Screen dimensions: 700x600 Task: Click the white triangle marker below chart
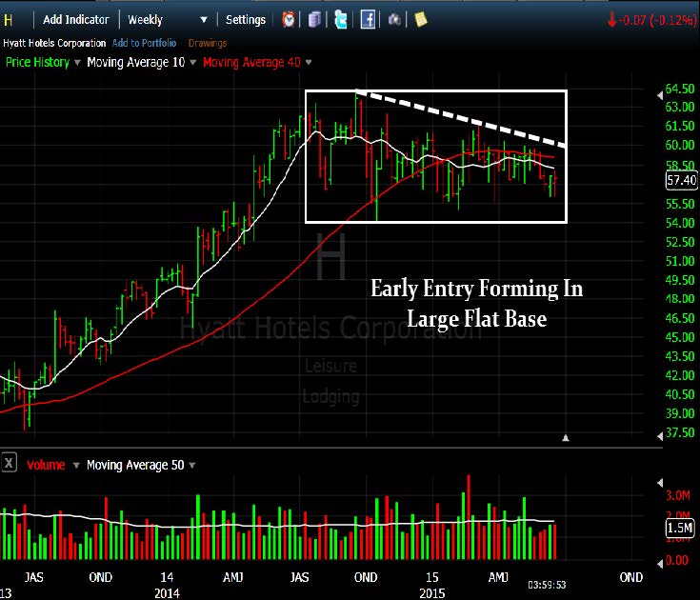566,437
